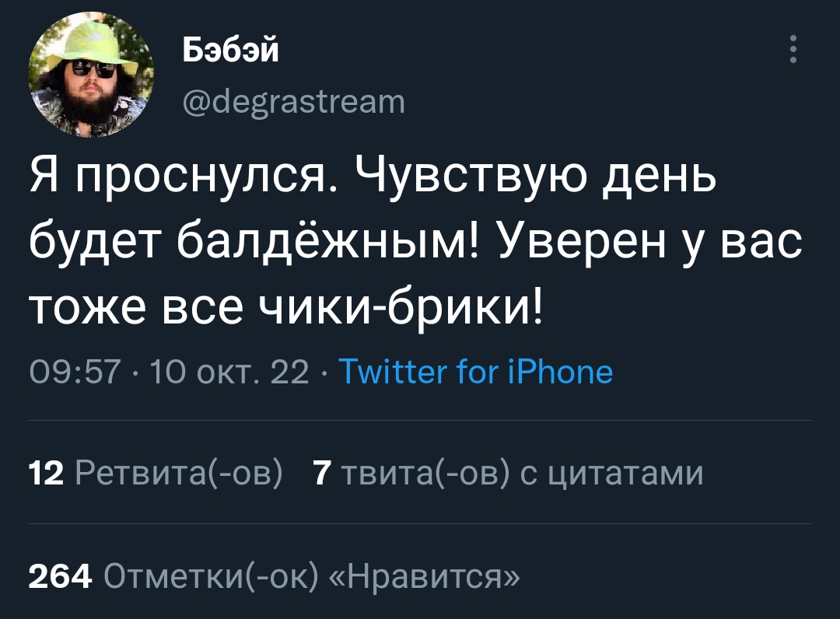Click the likes count 264
This screenshot has width=840, height=619.
60,576
